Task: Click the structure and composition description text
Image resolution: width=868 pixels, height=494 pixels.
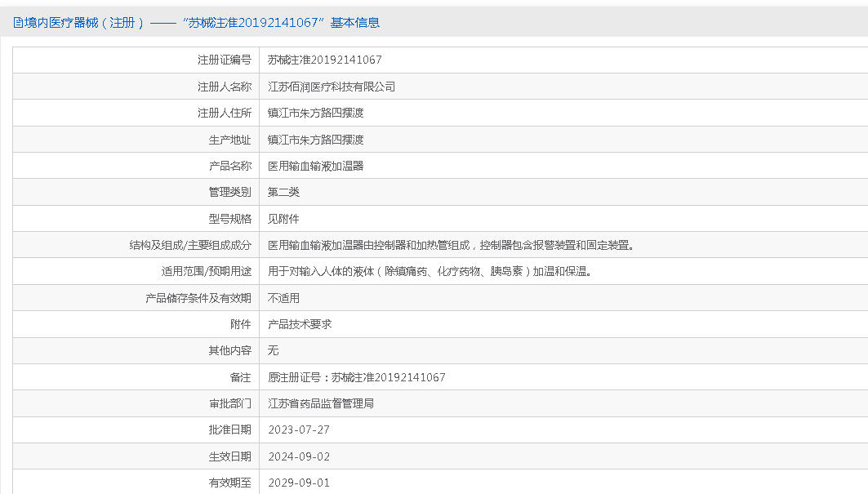Action: coord(451,245)
